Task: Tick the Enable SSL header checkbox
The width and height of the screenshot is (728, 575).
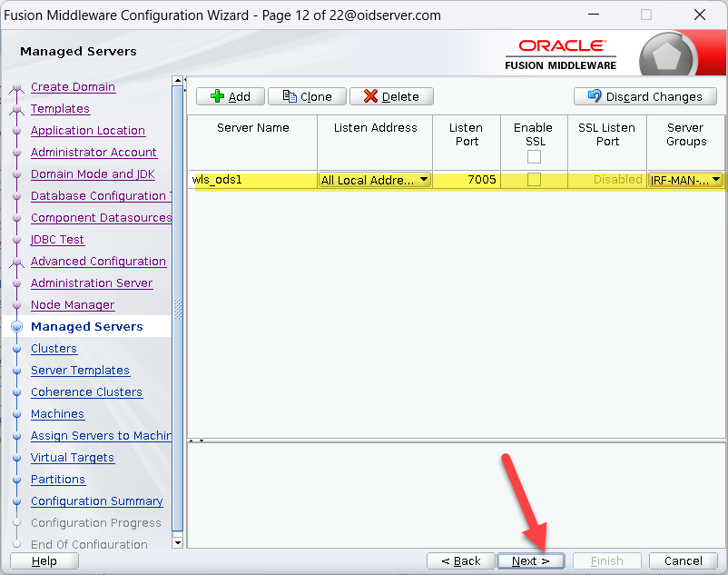Action: tap(534, 157)
